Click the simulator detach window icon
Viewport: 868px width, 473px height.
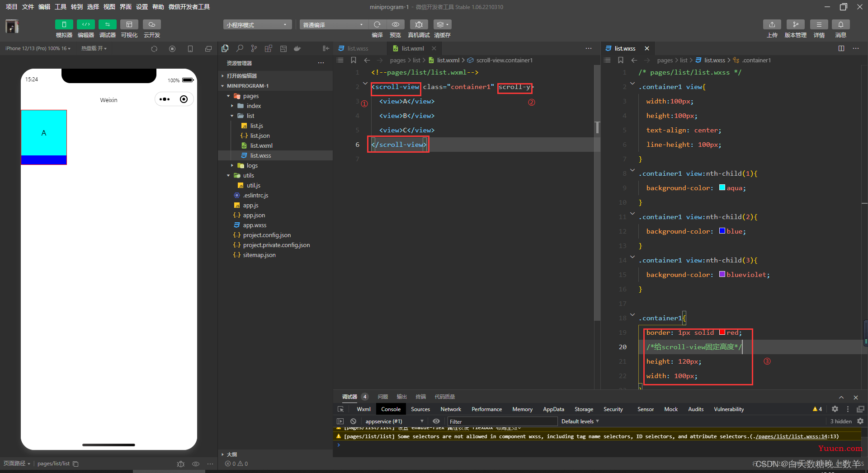coord(208,49)
